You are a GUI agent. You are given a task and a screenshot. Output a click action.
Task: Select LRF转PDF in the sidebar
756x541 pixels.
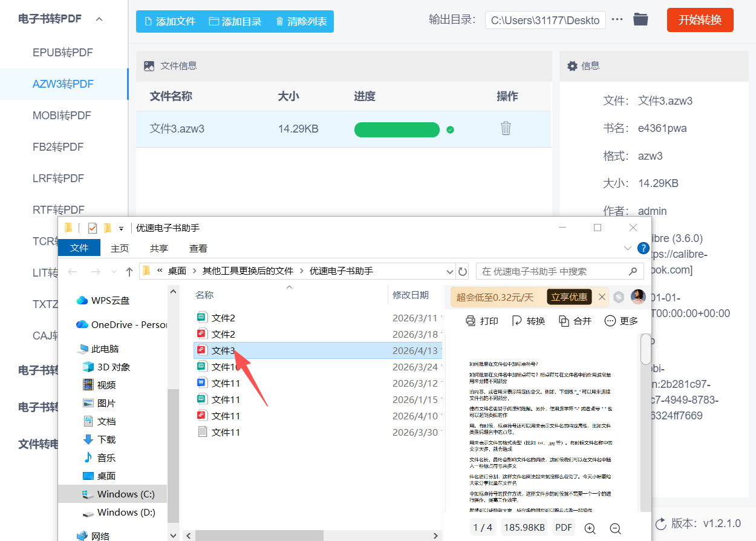63,179
